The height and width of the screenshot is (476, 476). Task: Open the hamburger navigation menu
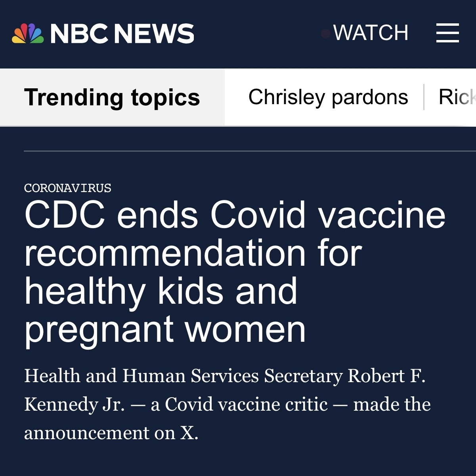click(x=447, y=33)
